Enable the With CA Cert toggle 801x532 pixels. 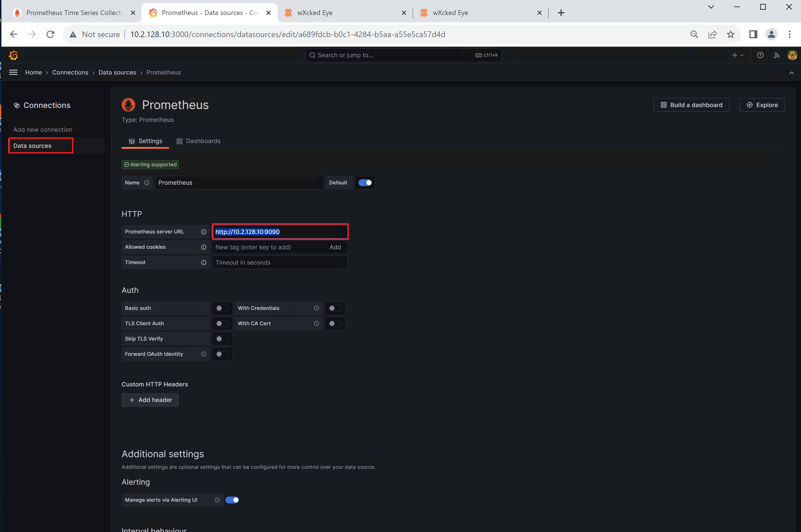335,323
